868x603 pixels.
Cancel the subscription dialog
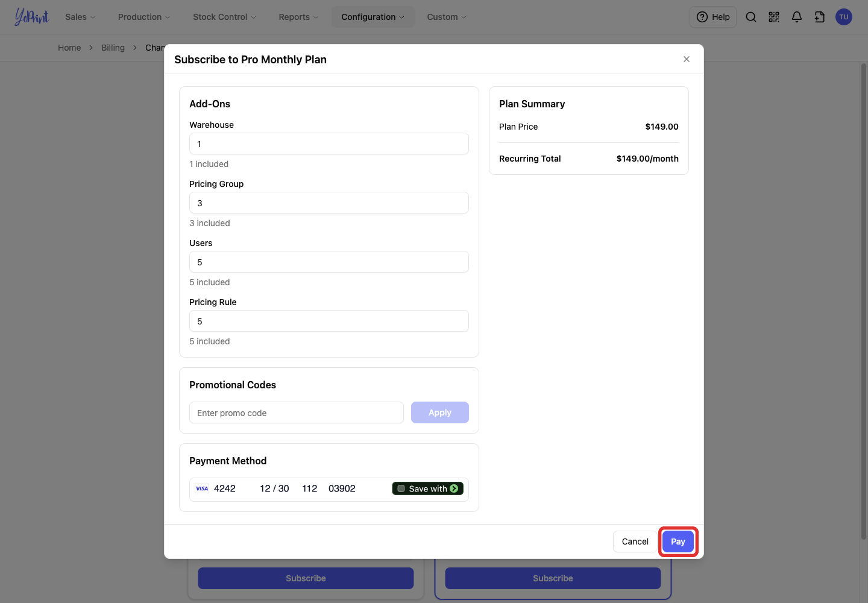tap(635, 541)
